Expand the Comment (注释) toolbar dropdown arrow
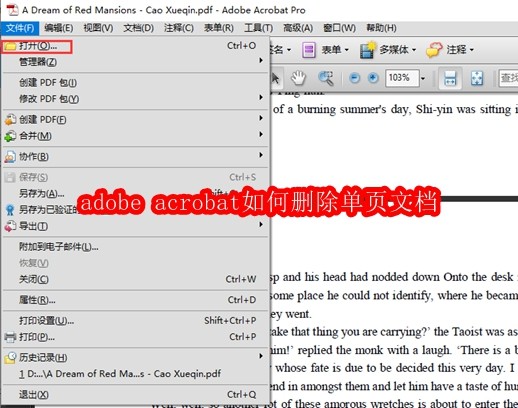The width and height of the screenshot is (518, 408). [472, 50]
